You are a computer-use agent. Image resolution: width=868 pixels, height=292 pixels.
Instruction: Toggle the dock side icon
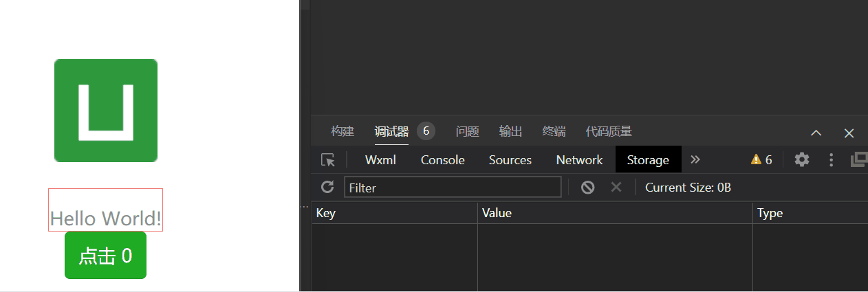(x=859, y=159)
